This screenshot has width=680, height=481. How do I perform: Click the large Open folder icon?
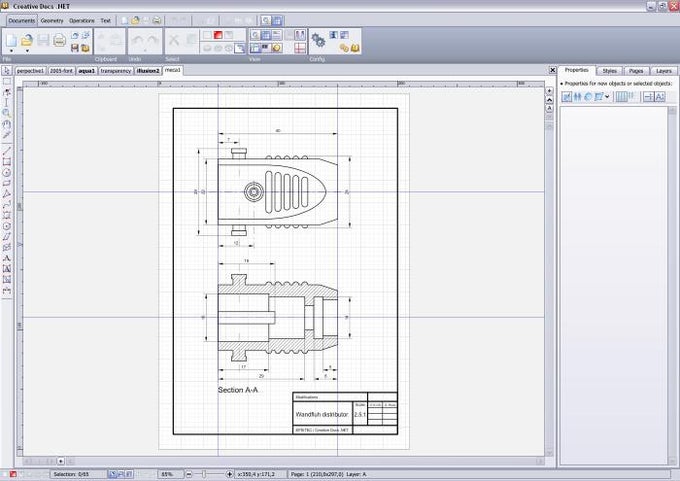(27, 40)
